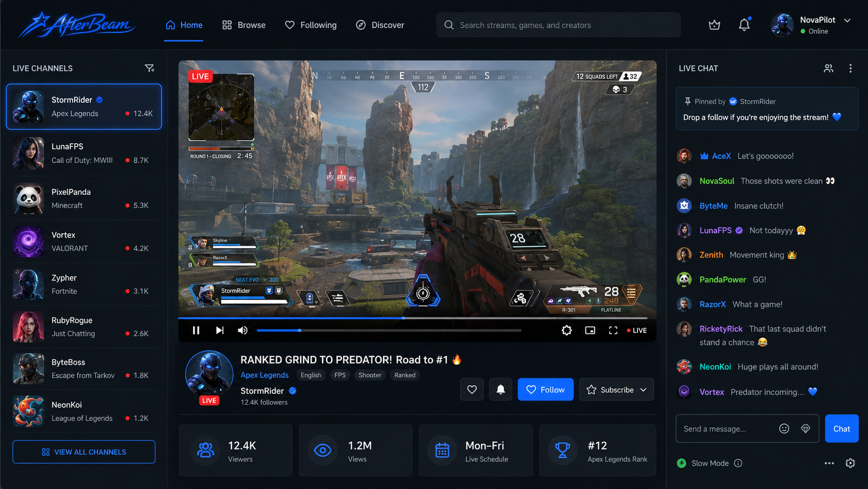Click the pushpin icon in pinned message
The height and width of the screenshot is (489, 868).
click(687, 101)
